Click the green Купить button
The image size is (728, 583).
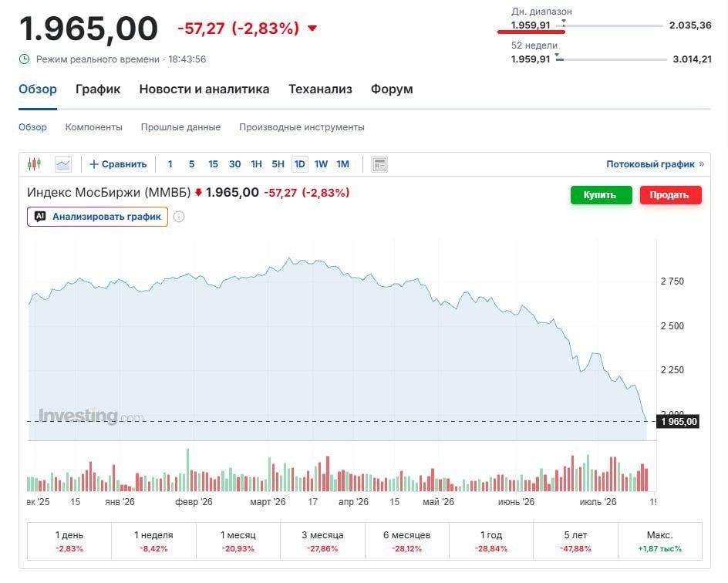(602, 195)
